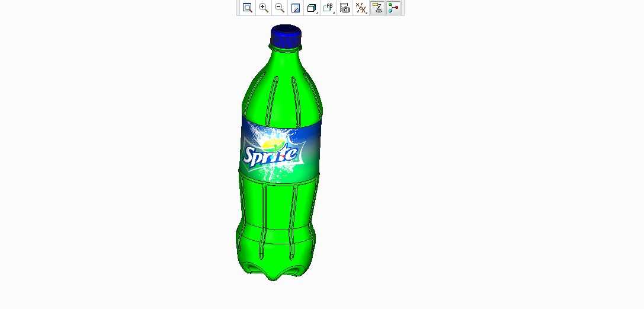Open the Display Style cube dropdown
Screen dimensions: 644x309
(312, 8)
